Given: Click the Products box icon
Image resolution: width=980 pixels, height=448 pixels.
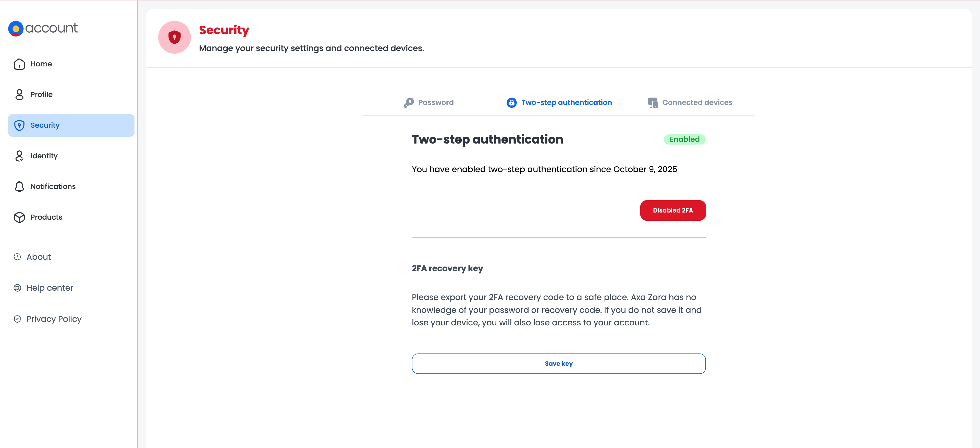Looking at the screenshot, I should [x=19, y=217].
